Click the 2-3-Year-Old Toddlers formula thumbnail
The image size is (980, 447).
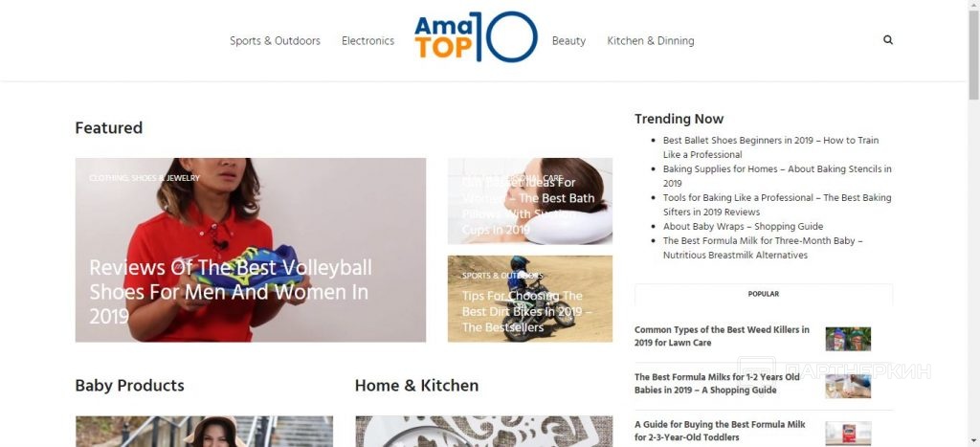848,434
